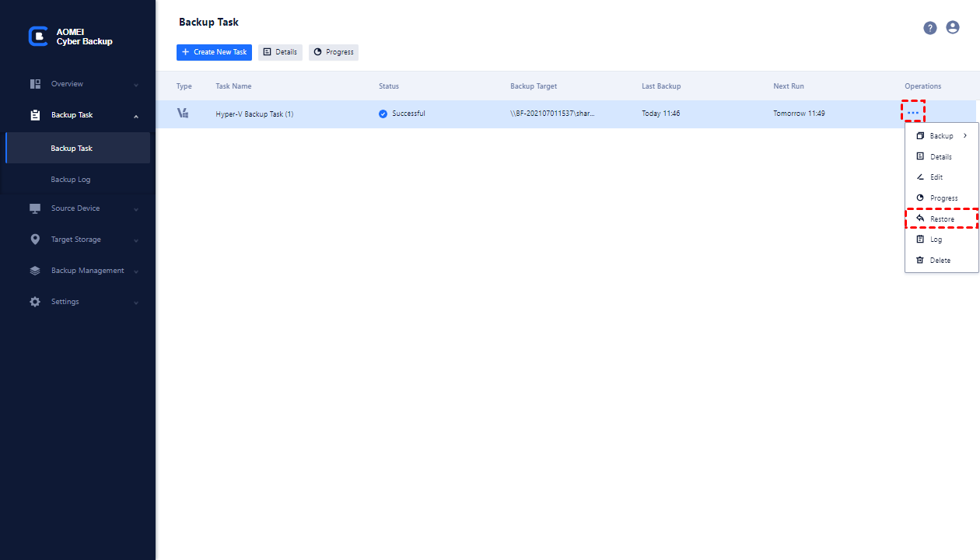Click the Next Run column header
980x560 pixels.
(789, 86)
